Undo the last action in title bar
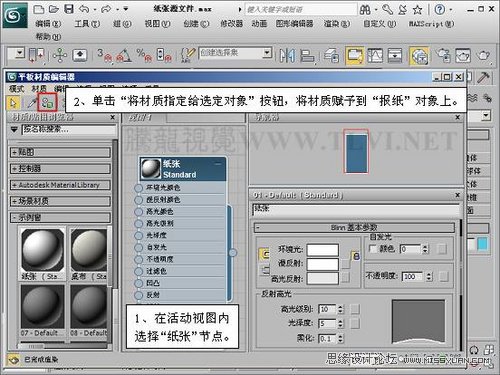Screen dimensions: 500x375 tap(84, 9)
